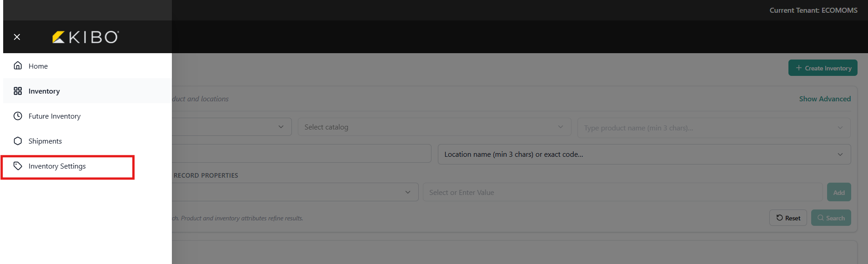The height and width of the screenshot is (264, 868).
Task: Click the Search magnifier icon
Action: (x=820, y=218)
